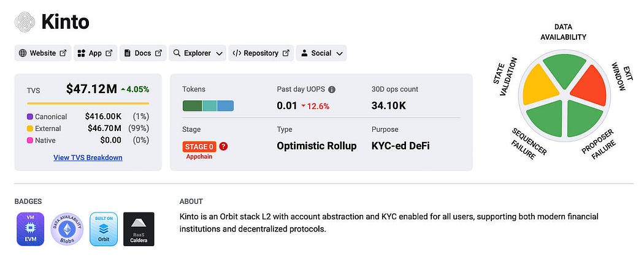The image size is (644, 259).
Task: Click the Kinto logo icon
Action: [x=25, y=21]
